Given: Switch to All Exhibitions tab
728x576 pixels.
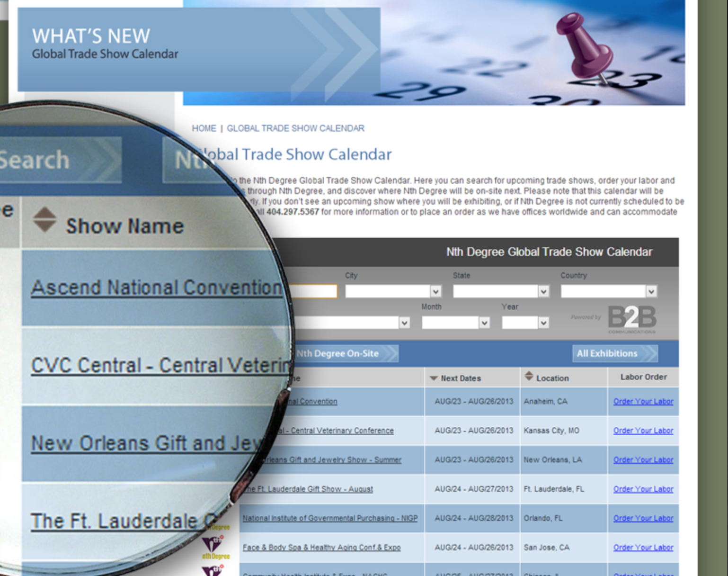Looking at the screenshot, I should (615, 353).
